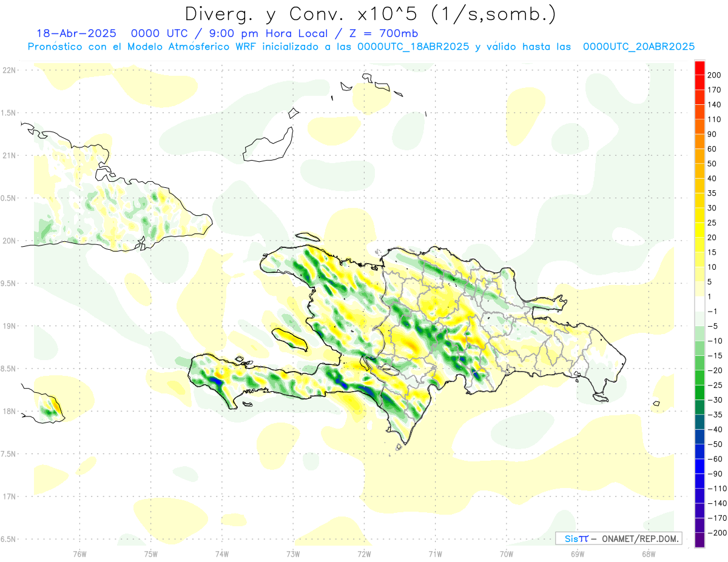This screenshot has height=562, width=728.
Task: Click the '22N' latitude axis label
Action: pyautogui.click(x=9, y=70)
